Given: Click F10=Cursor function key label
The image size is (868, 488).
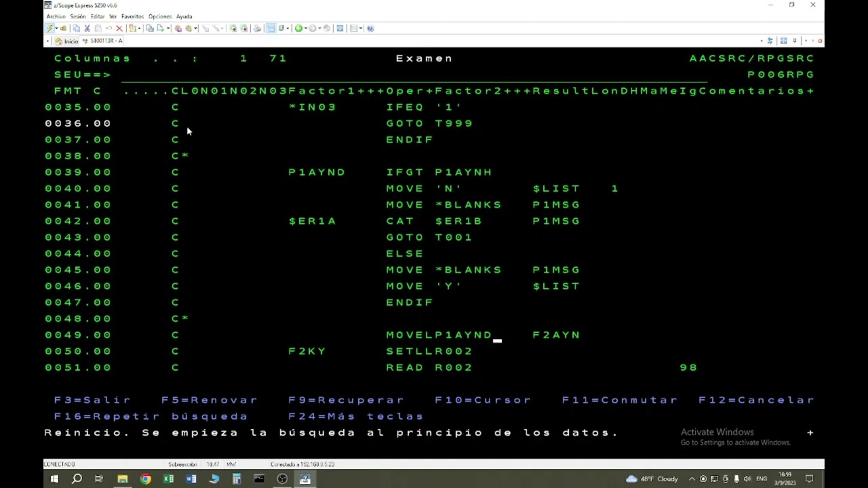Looking at the screenshot, I should tap(484, 400).
